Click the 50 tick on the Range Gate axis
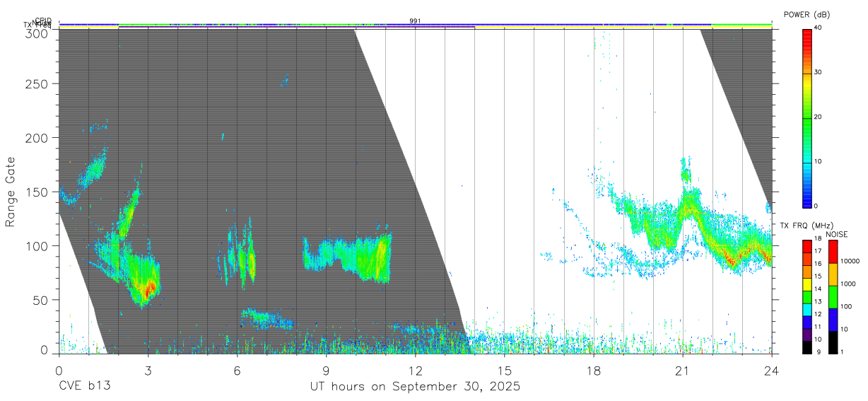The image size is (868, 401). point(41,300)
